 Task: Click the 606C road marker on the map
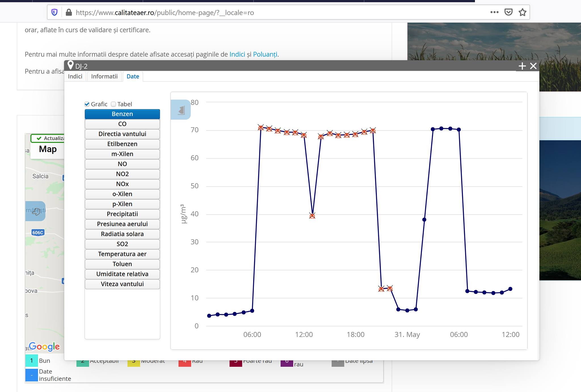pos(38,233)
